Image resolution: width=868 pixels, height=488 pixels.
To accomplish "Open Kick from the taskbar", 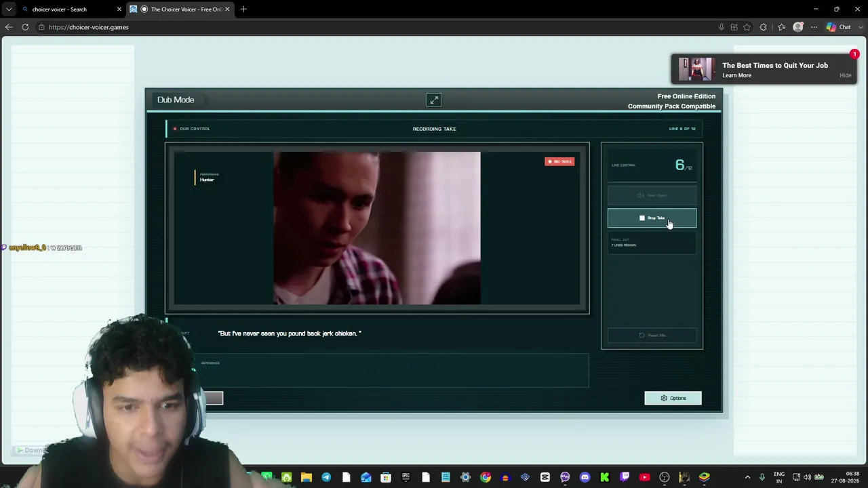I will pyautogui.click(x=605, y=478).
